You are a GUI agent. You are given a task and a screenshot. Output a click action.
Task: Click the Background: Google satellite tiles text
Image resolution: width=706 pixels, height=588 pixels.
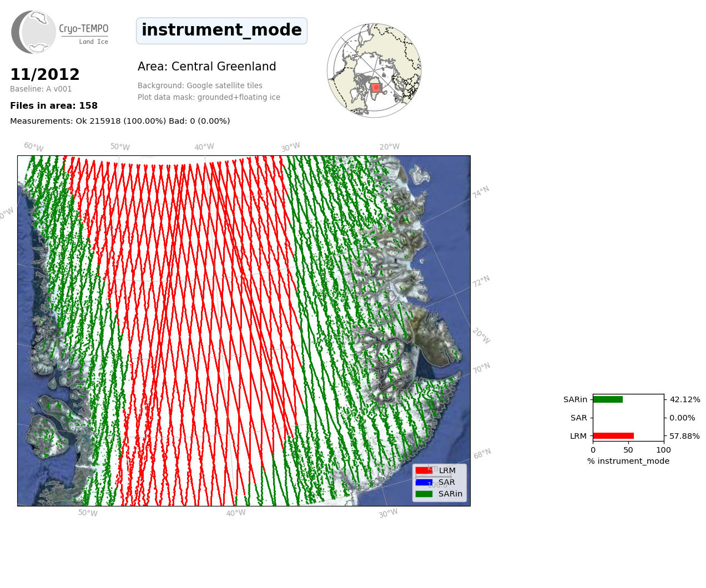click(x=200, y=85)
